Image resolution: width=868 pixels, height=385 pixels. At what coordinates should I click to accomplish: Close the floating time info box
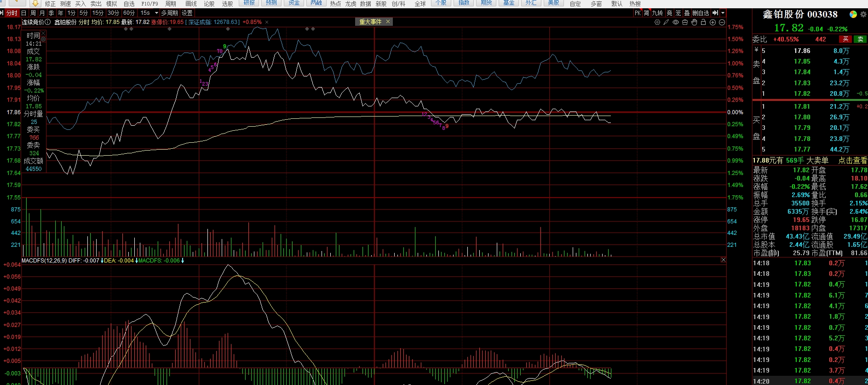[43, 33]
